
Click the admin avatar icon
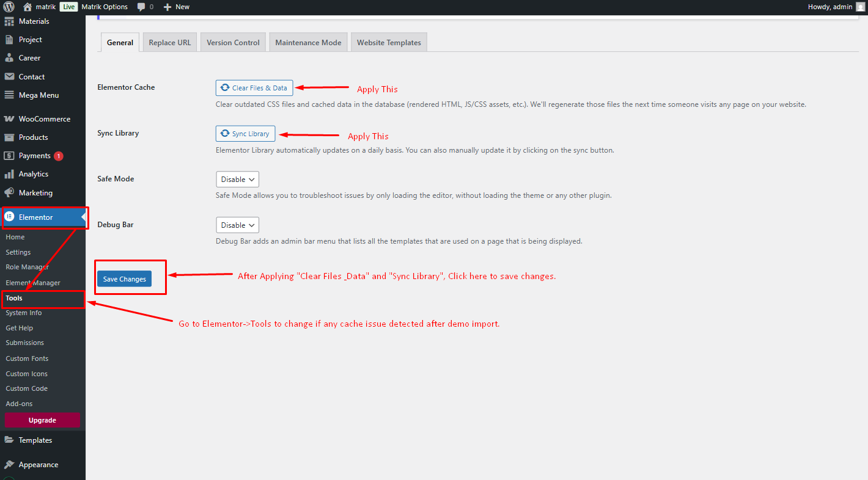pyautogui.click(x=860, y=7)
